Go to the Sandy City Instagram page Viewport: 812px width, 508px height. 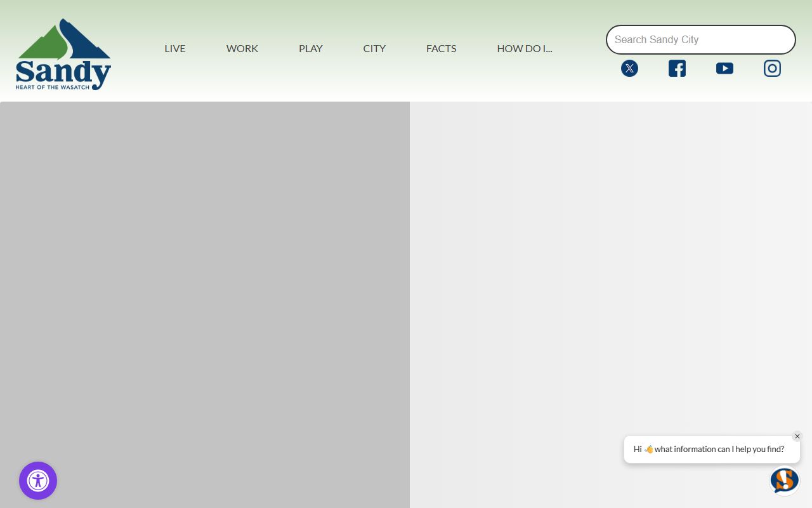tap(772, 69)
